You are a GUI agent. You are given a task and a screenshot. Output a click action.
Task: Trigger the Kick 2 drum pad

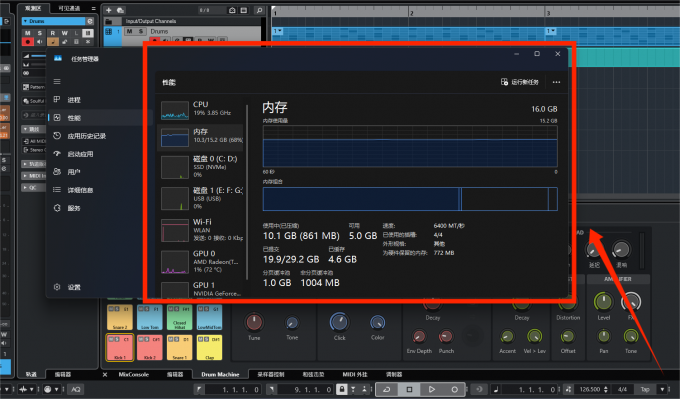(x=150, y=347)
